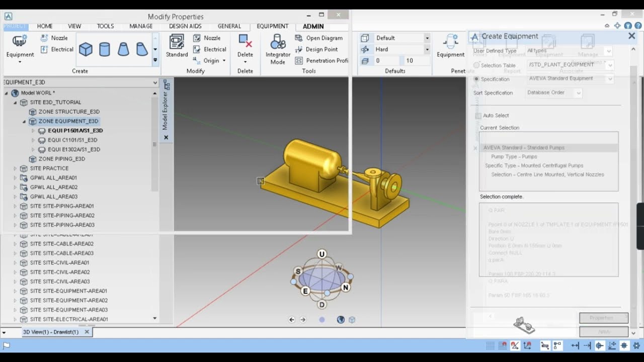
Task: Open the Model Explorer icon on side strip
Action: pos(166,84)
